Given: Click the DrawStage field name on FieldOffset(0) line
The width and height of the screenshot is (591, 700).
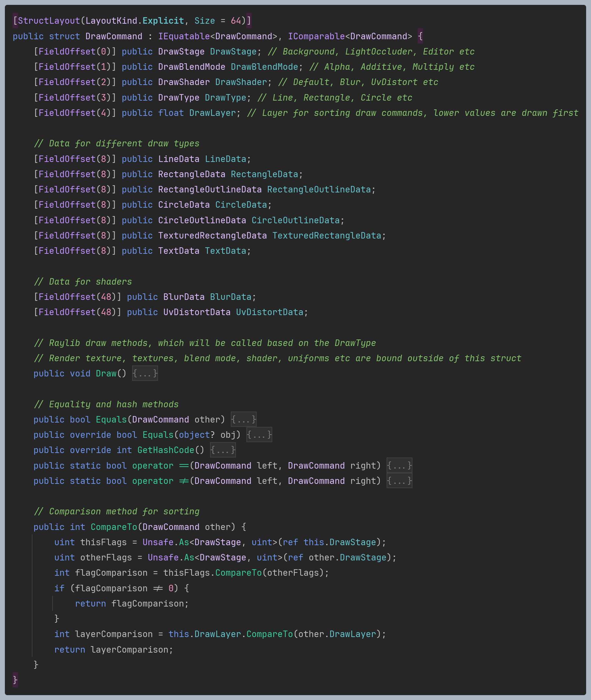Looking at the screenshot, I should (x=233, y=52).
